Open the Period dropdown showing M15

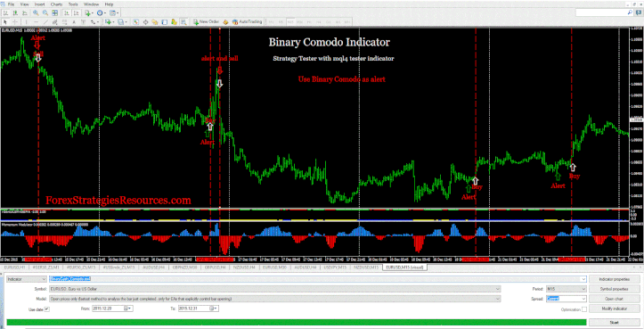point(566,289)
